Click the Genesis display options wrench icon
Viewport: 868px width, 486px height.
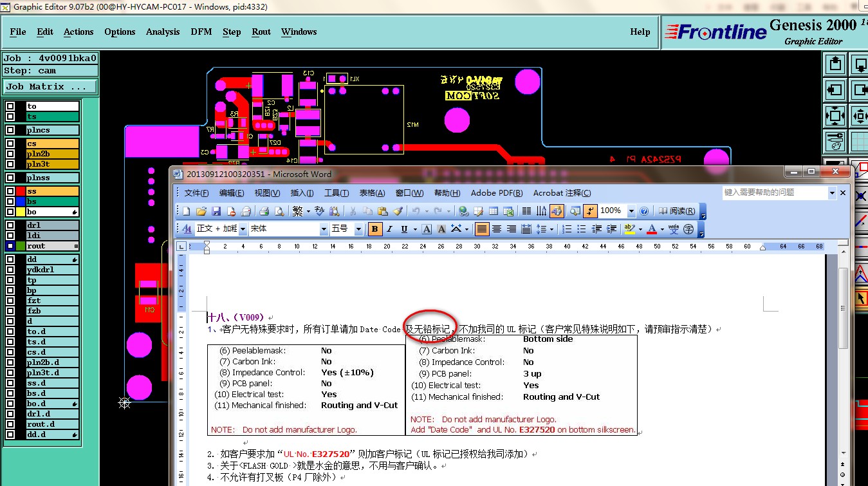click(835, 142)
